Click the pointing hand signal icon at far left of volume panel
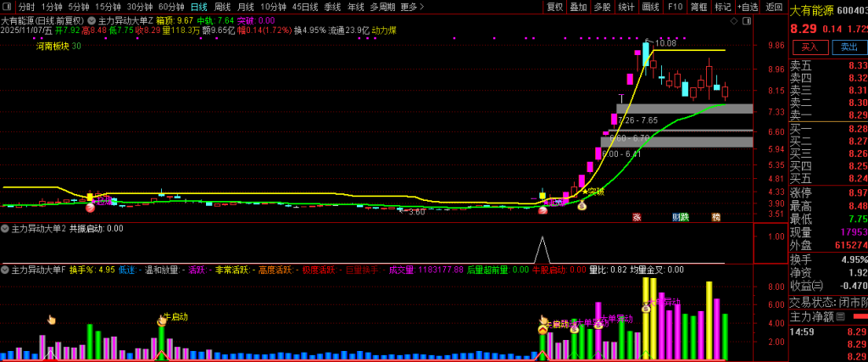 (x=51, y=320)
